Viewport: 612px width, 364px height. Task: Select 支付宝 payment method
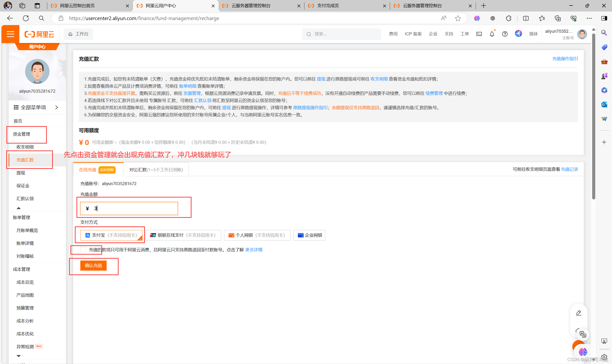(x=111, y=235)
